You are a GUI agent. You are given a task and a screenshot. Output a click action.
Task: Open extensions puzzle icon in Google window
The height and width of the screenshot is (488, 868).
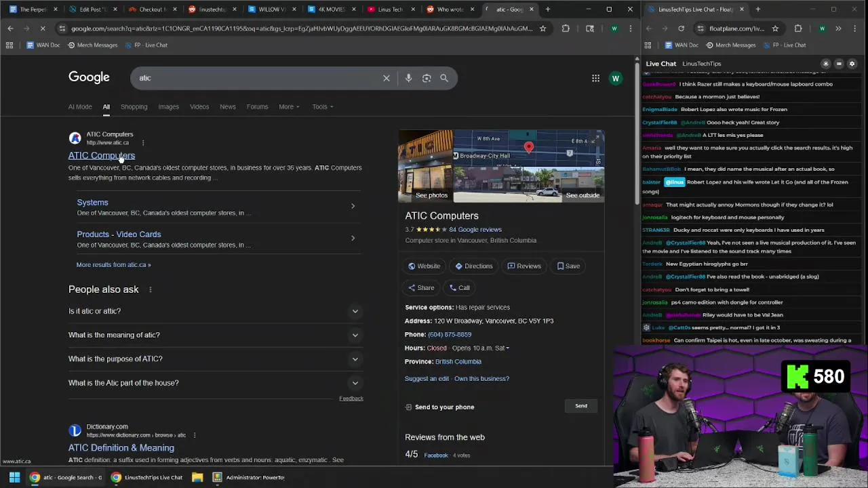(x=566, y=28)
